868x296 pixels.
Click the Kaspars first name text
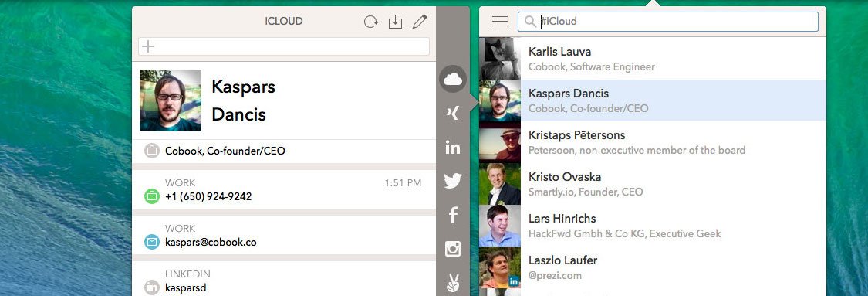click(x=244, y=87)
